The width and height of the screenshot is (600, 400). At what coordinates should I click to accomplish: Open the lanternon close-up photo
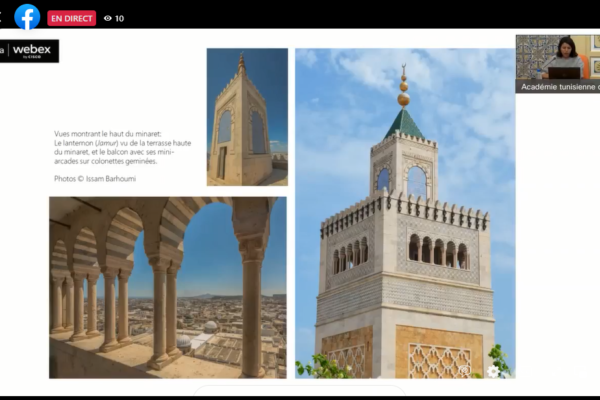click(x=247, y=117)
